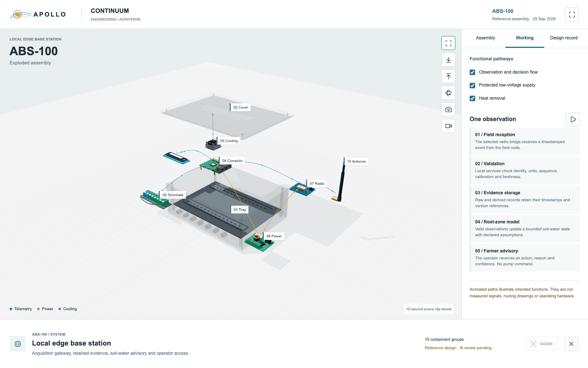Click the Apollo logo
Image resolution: width=588 pixels, height=368 pixels.
[x=38, y=14]
